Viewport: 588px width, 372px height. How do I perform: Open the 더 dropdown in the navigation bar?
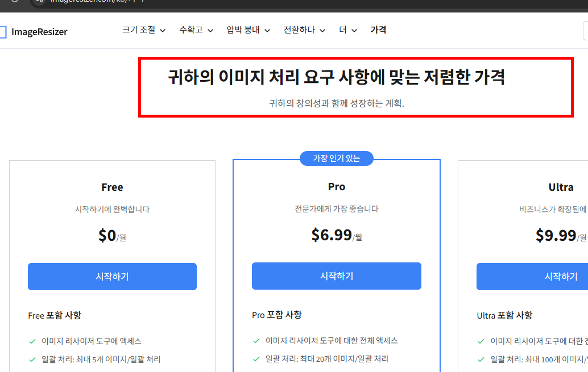point(346,30)
